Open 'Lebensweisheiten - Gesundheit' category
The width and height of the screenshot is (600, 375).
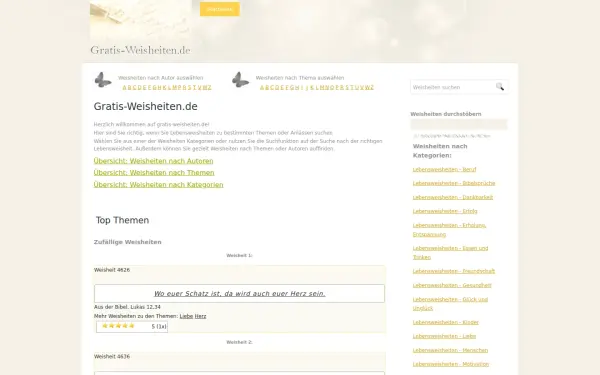pyautogui.click(x=452, y=285)
